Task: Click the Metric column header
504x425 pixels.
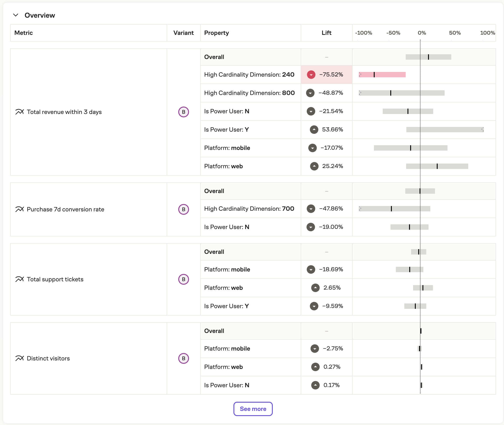Action: (x=24, y=33)
